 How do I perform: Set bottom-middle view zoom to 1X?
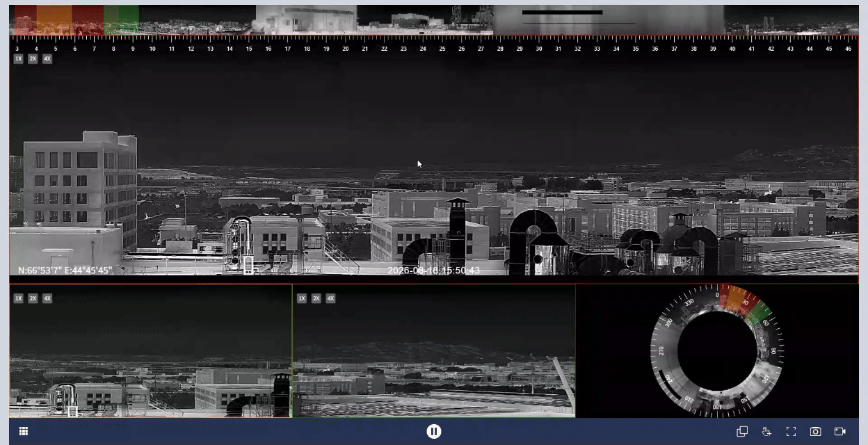point(302,298)
